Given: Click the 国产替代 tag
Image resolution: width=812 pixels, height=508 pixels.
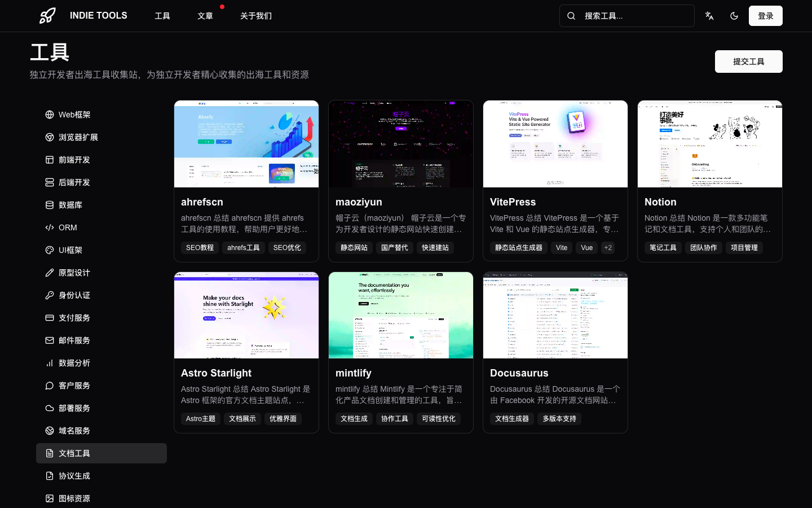Looking at the screenshot, I should 395,248.
